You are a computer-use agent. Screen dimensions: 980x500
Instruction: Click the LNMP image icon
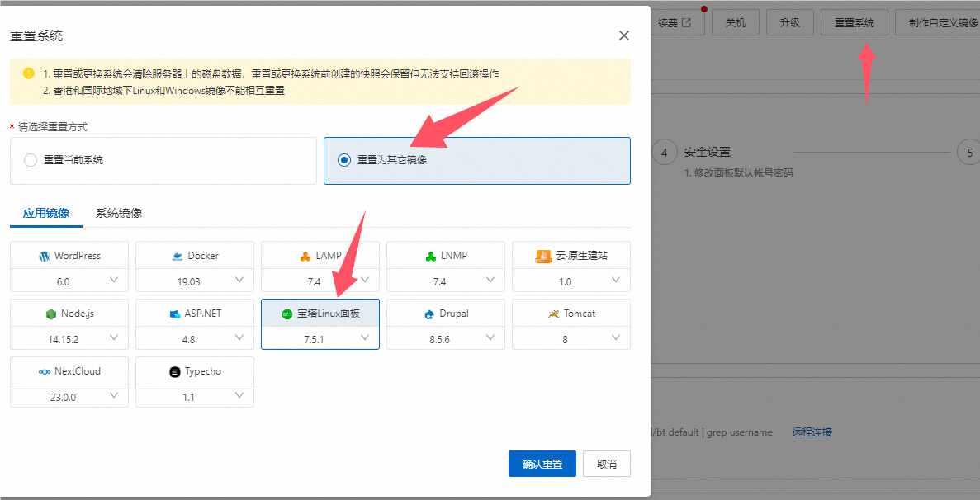point(430,256)
